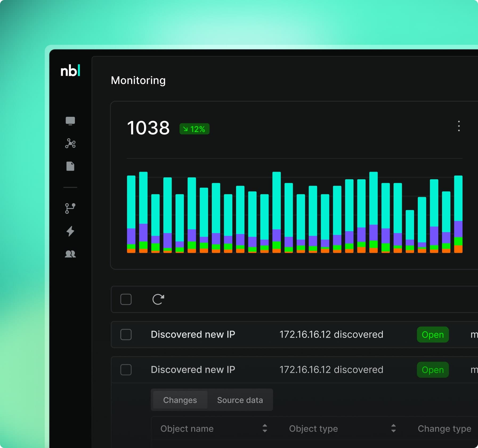The image size is (478, 448).
Task: Click the Change type column header
Action: tap(444, 429)
